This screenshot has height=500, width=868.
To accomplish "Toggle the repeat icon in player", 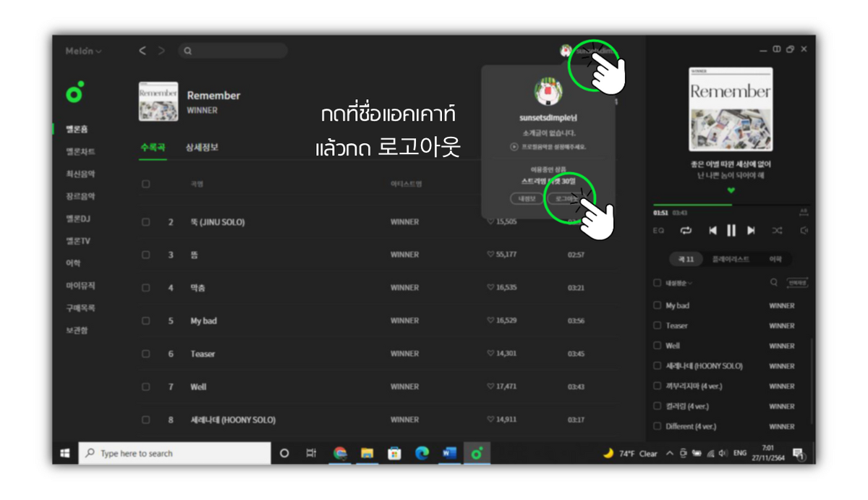I will point(686,230).
